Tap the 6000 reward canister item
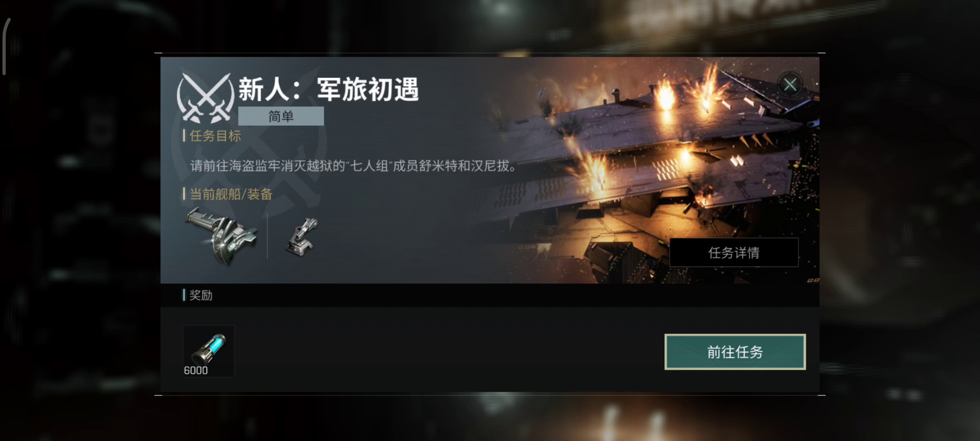This screenshot has height=441, width=980. (x=209, y=351)
